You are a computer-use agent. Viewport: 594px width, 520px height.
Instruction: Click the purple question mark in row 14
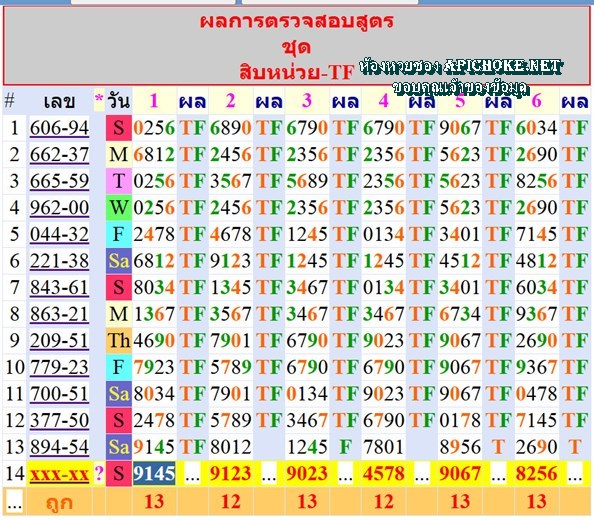(x=99, y=473)
